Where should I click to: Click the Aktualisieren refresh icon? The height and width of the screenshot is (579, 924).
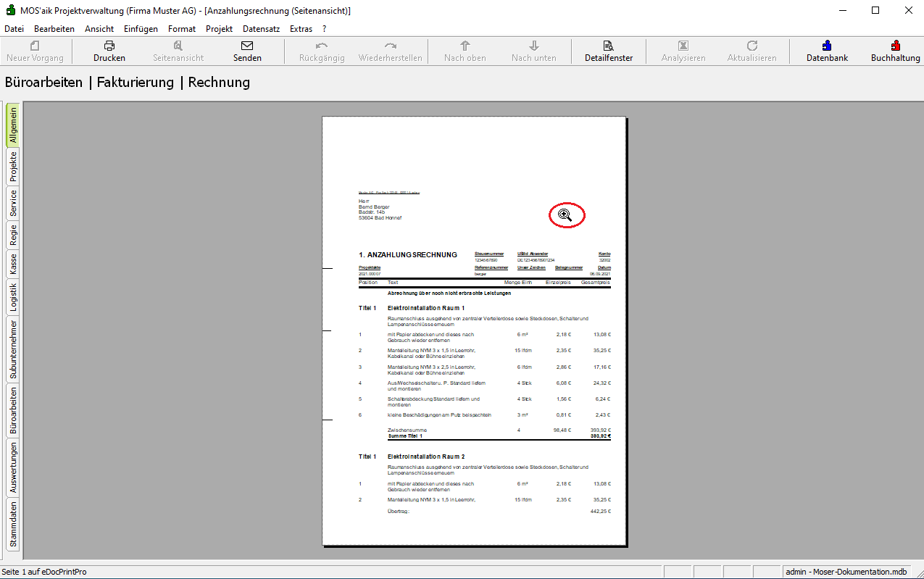click(752, 46)
